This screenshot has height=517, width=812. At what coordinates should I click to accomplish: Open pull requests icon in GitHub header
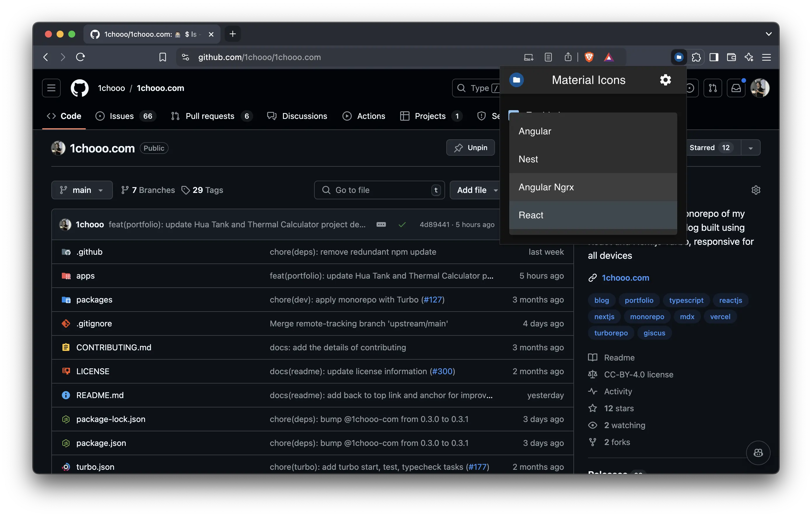tap(713, 88)
